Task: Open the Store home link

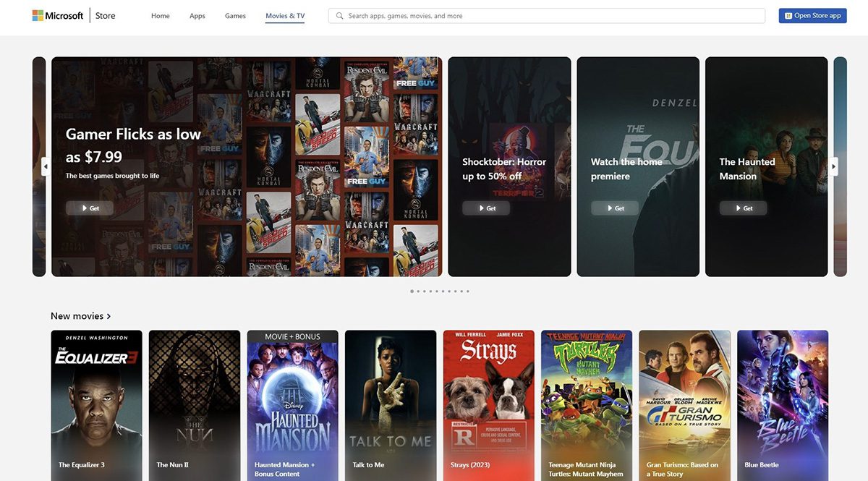Action: pyautogui.click(x=106, y=15)
